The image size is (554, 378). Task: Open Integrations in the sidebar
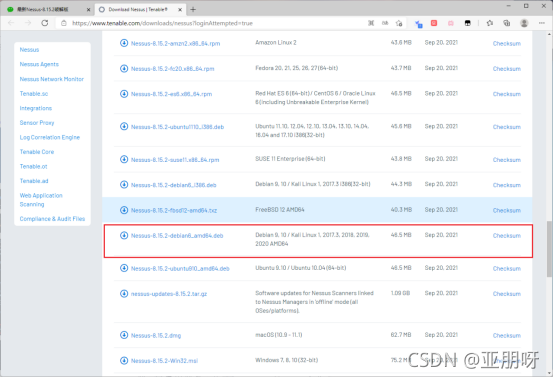point(36,108)
